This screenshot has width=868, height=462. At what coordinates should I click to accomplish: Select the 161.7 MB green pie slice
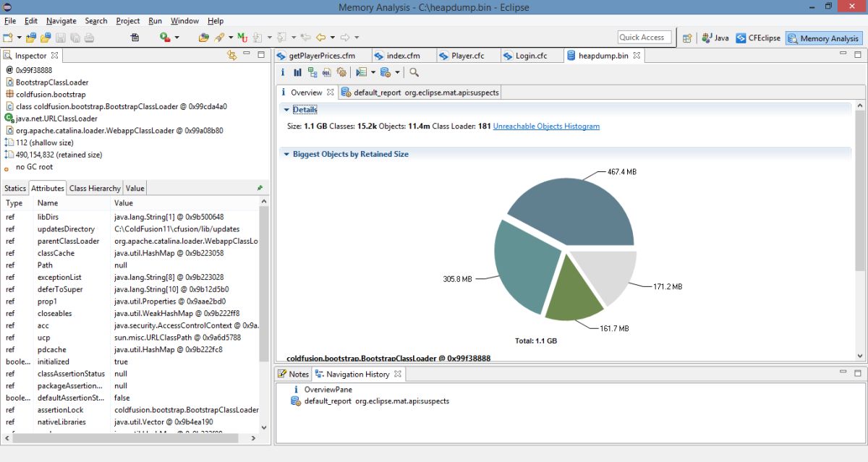[575, 293]
